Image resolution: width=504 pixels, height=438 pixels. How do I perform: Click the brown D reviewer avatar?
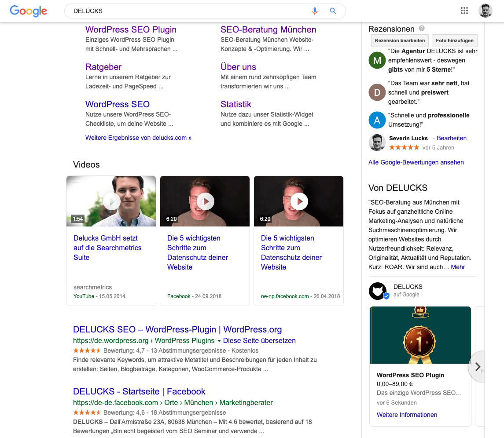377,92
